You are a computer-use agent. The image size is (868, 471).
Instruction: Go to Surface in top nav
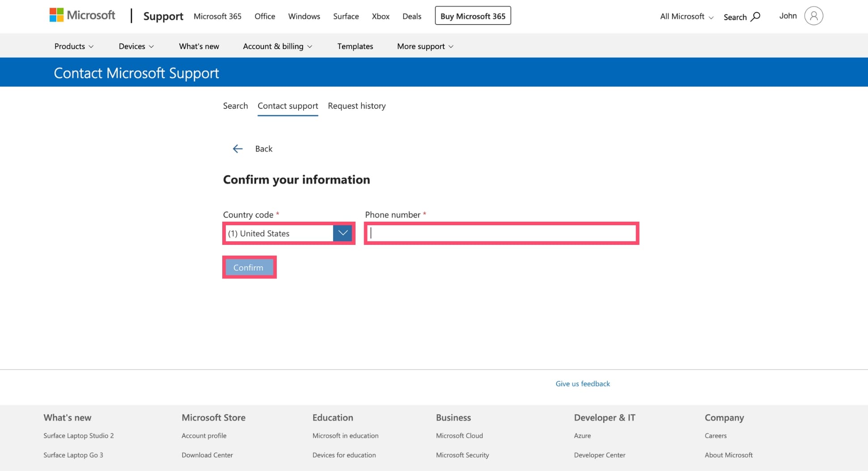click(x=346, y=16)
